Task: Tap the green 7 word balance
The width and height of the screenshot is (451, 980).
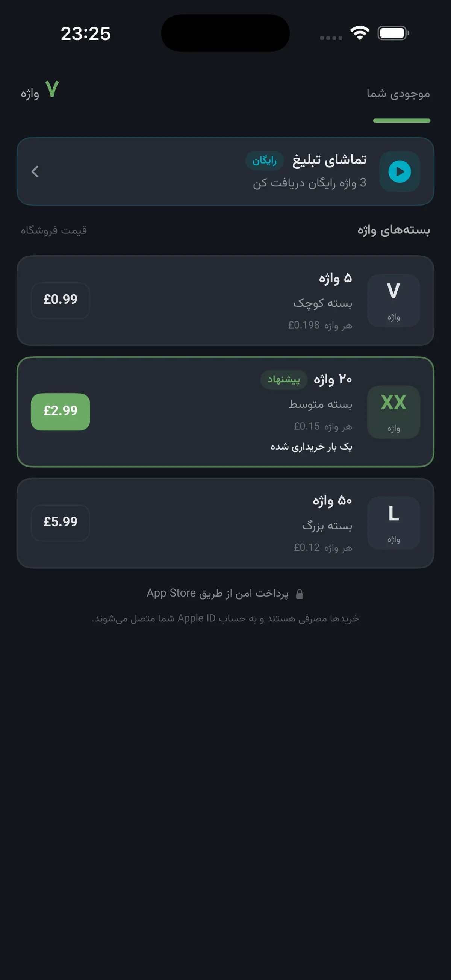Action: tap(52, 89)
